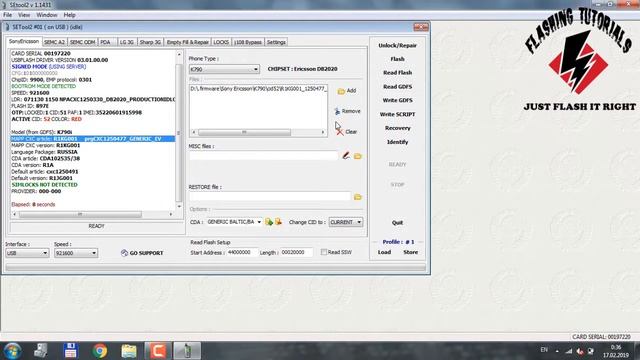Screen dimensions: 640x360
Task: Open Windows Start button
Action: (13, 351)
